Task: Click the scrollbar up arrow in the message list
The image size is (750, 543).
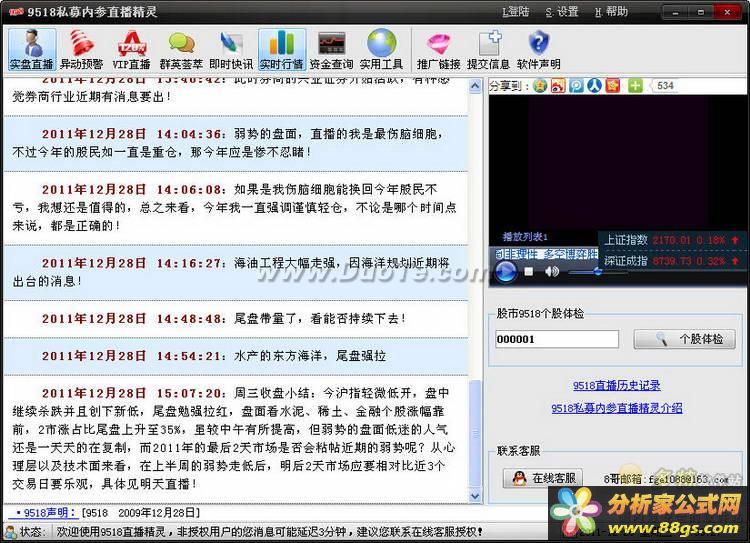Action: [475, 86]
